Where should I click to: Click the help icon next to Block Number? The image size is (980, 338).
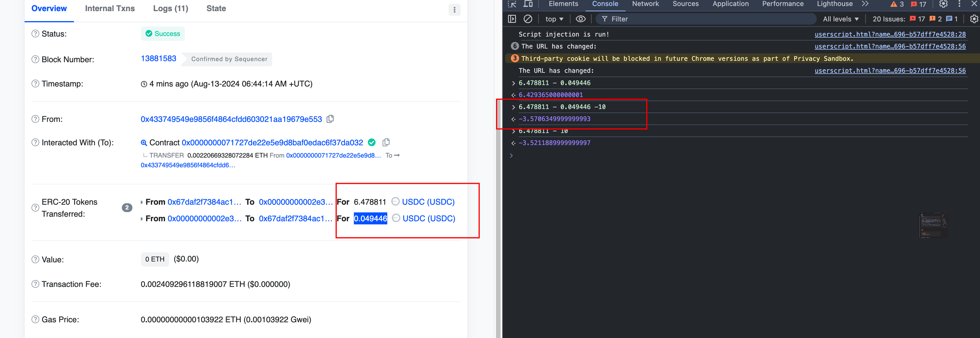tap(35, 59)
